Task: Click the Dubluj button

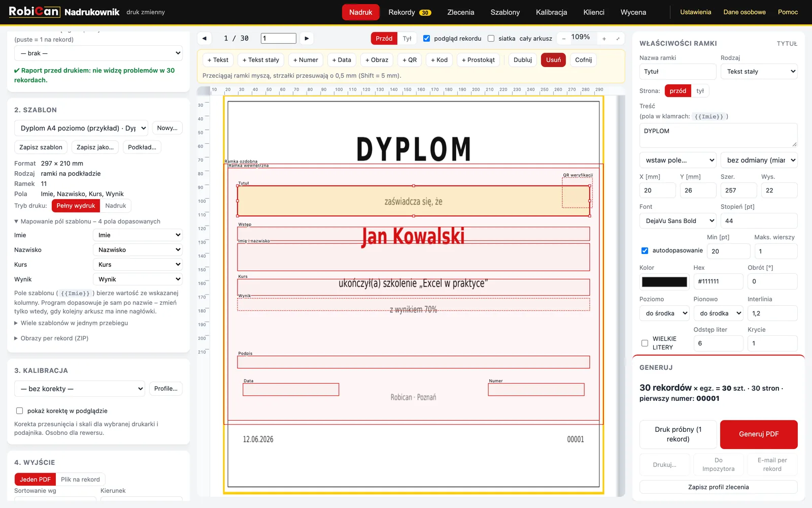Action: pyautogui.click(x=523, y=60)
